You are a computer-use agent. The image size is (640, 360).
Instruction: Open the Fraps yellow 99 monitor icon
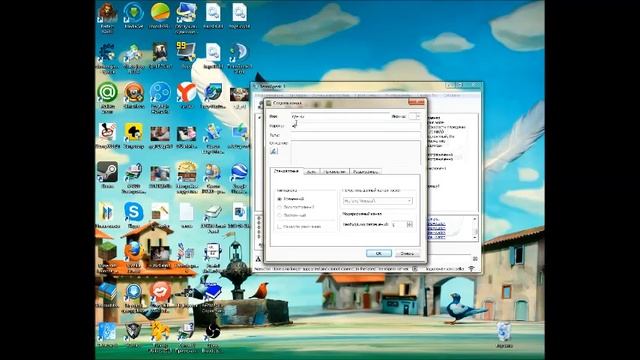click(x=186, y=52)
